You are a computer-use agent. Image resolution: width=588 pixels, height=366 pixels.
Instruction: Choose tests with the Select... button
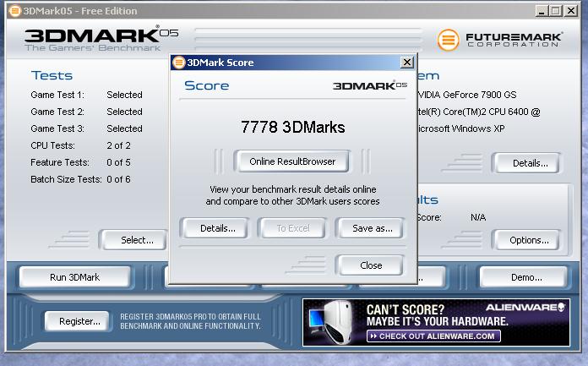pos(137,240)
